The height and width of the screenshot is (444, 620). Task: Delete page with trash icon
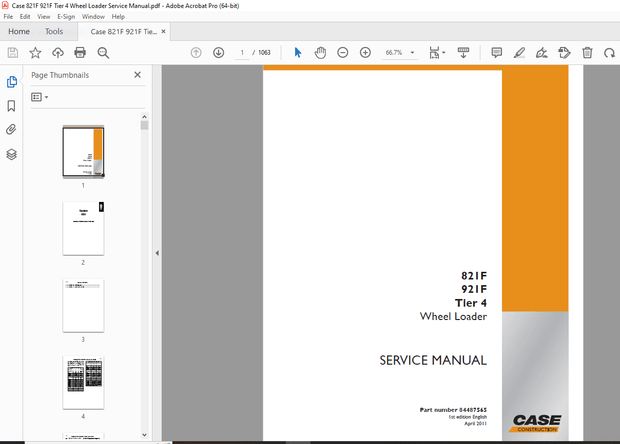click(x=587, y=53)
